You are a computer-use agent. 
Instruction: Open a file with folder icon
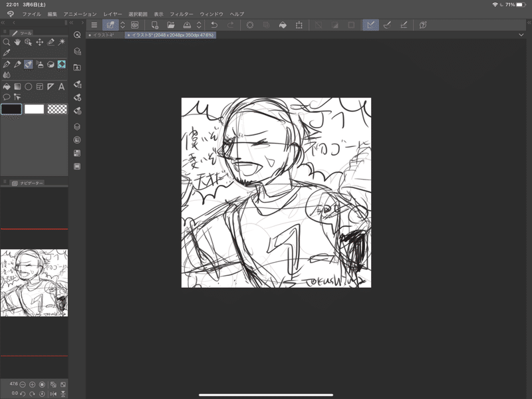[171, 25]
